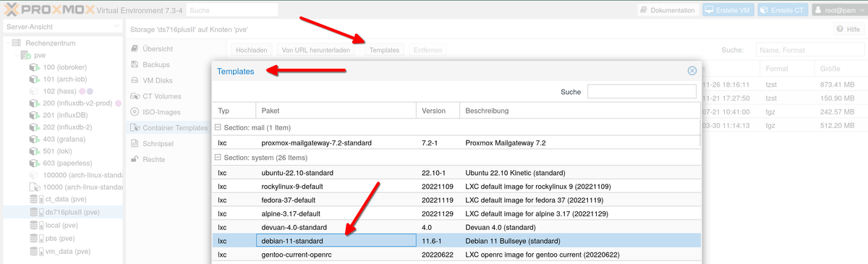
Task: Select container 603 (paperless)
Action: [68, 164]
